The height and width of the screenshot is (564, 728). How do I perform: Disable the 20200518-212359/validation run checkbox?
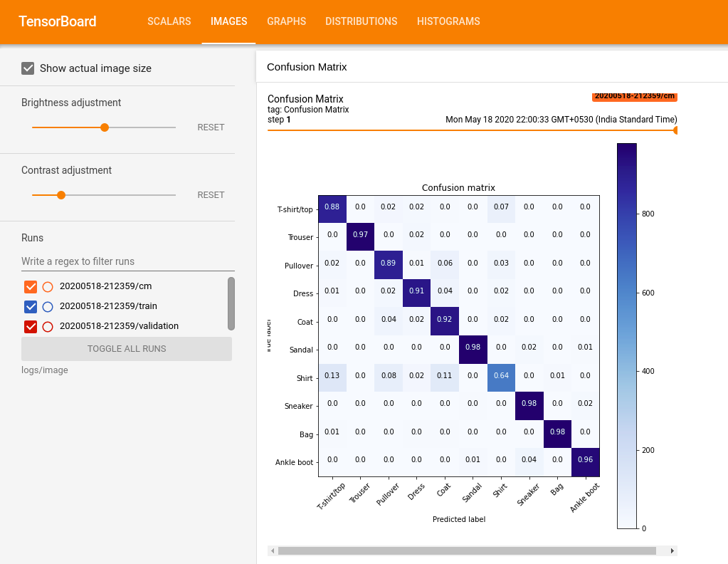click(x=31, y=327)
